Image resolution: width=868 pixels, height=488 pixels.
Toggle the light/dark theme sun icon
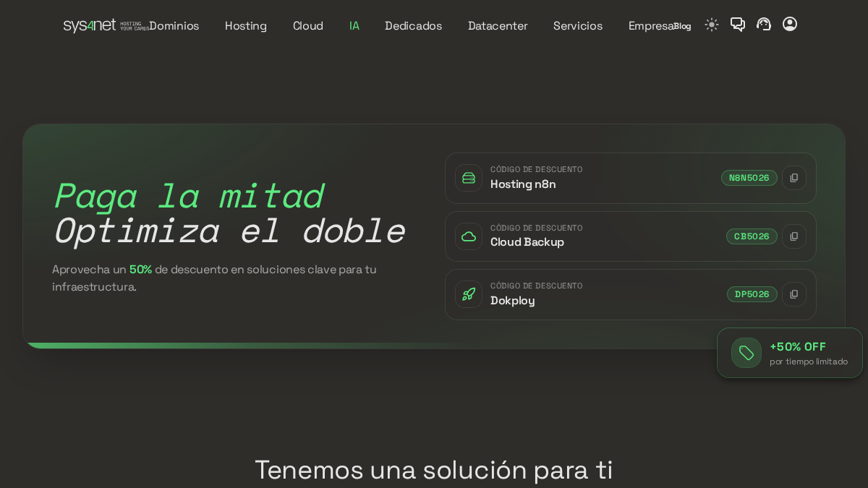[712, 25]
